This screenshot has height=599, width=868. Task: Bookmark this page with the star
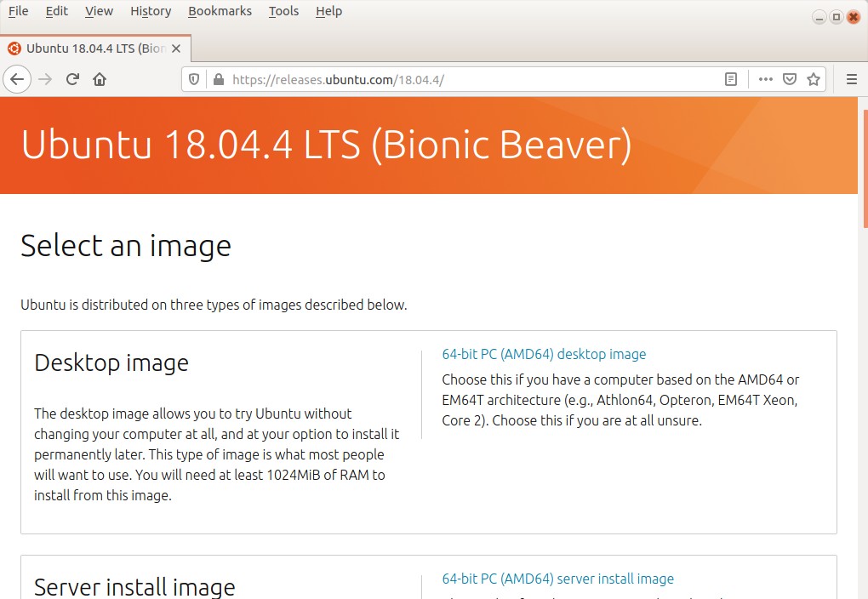pos(814,79)
